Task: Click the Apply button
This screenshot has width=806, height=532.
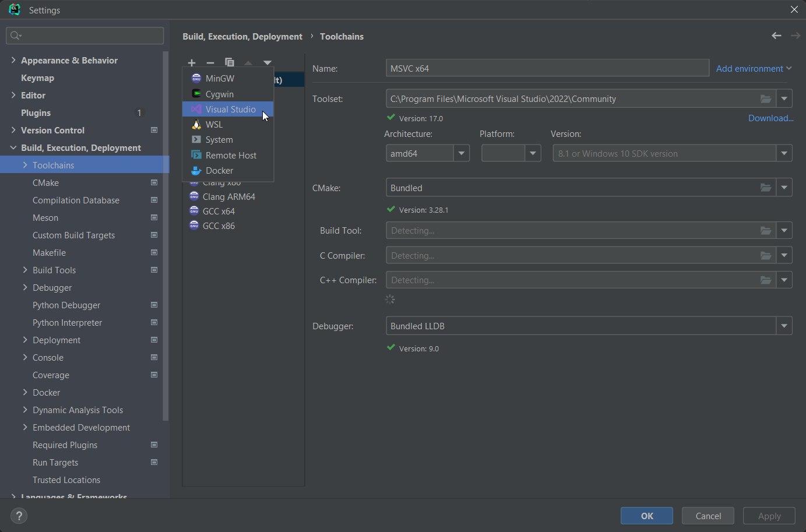Action: click(x=769, y=516)
